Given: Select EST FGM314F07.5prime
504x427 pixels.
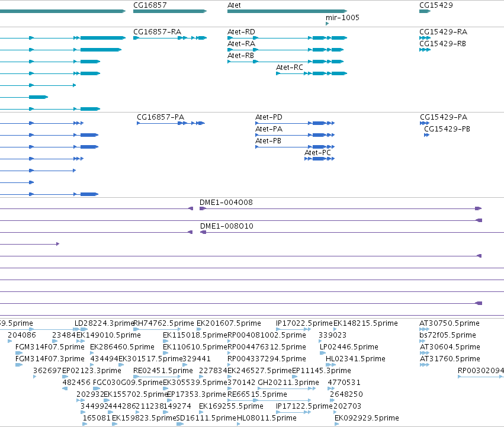Looking at the screenshot, I should pyautogui.click(x=50, y=347).
